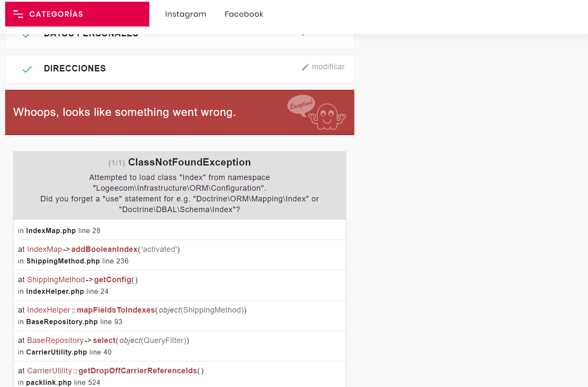
Task: Click the 'BaseRepository.php line 93' text
Action: click(74, 322)
